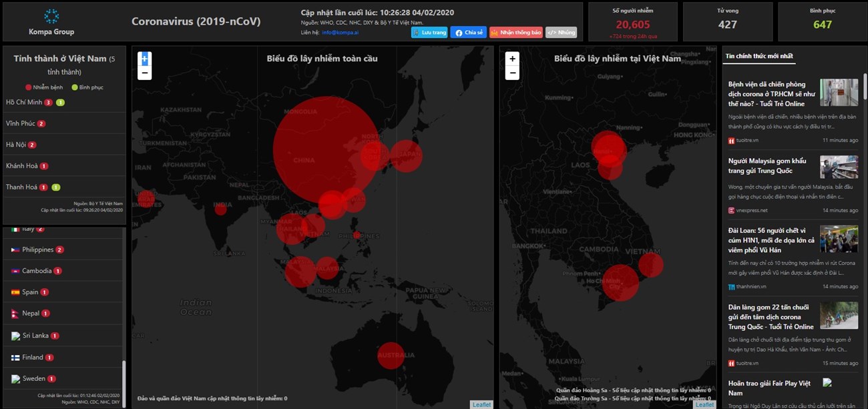
Task: Click the Malaysia masks article thumbnail
Action: tap(839, 167)
